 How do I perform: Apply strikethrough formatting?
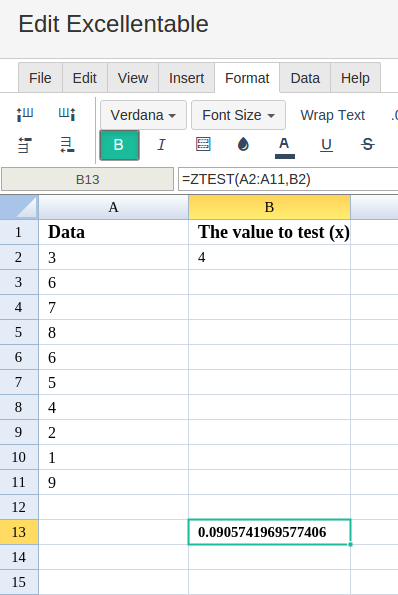tap(367, 145)
